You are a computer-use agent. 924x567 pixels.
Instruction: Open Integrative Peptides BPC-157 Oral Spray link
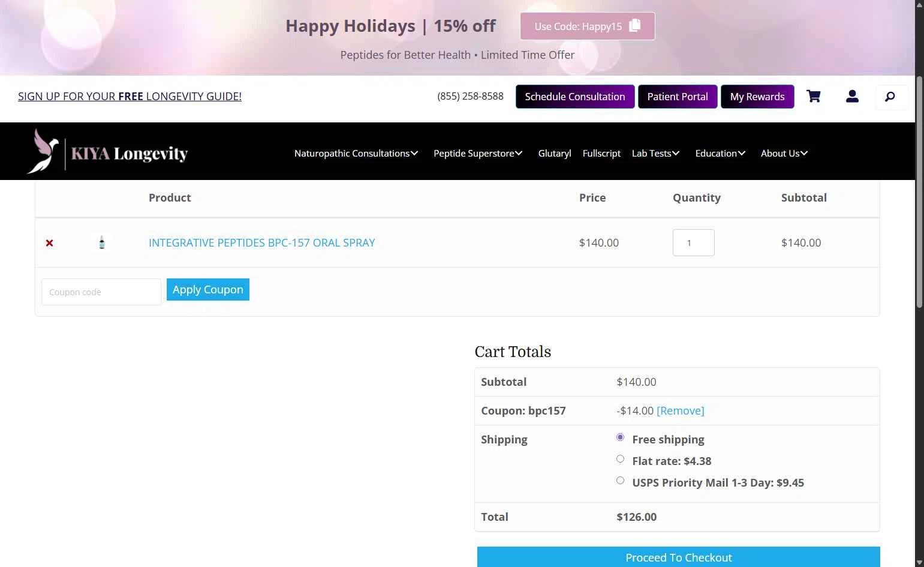tap(262, 242)
